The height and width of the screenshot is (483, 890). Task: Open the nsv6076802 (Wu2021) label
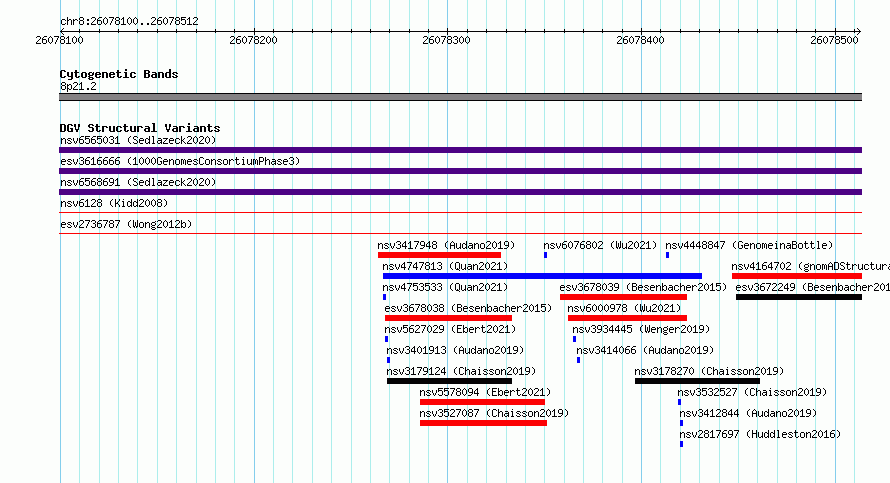[x=600, y=245]
